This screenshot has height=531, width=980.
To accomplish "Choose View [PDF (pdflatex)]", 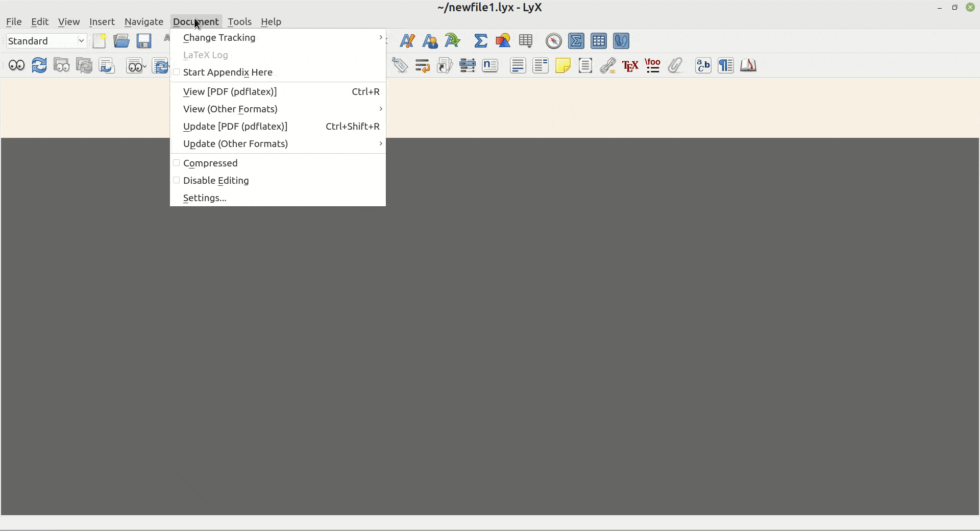I will (230, 91).
